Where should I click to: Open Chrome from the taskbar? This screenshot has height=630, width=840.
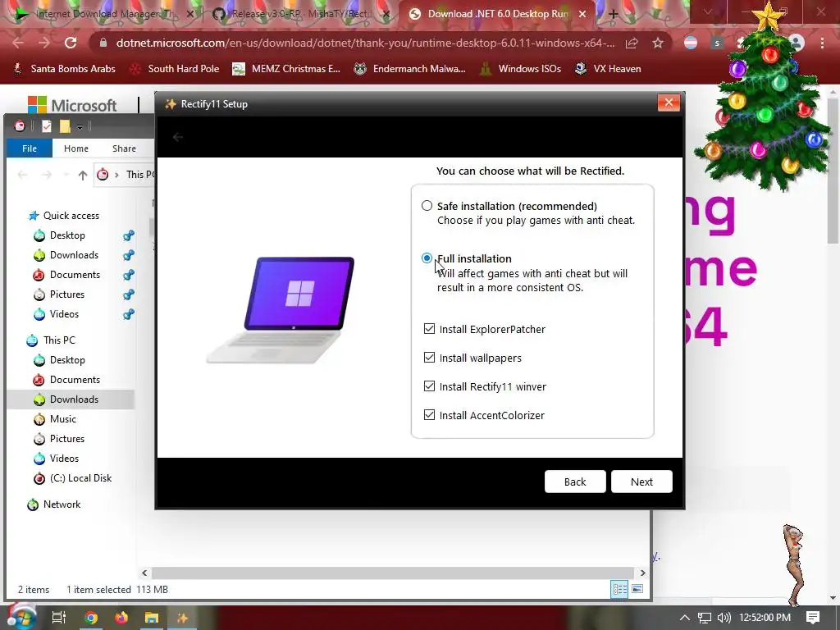[x=91, y=618]
